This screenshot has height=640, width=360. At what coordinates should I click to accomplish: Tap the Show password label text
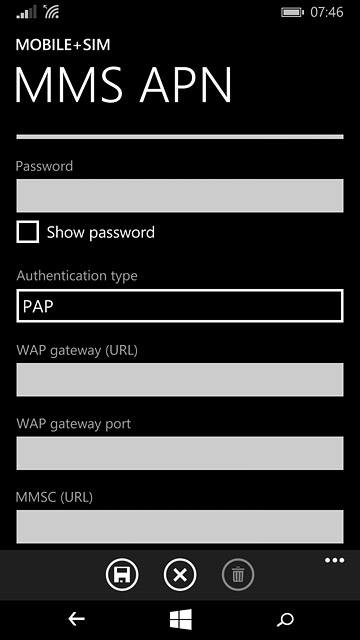(x=101, y=233)
